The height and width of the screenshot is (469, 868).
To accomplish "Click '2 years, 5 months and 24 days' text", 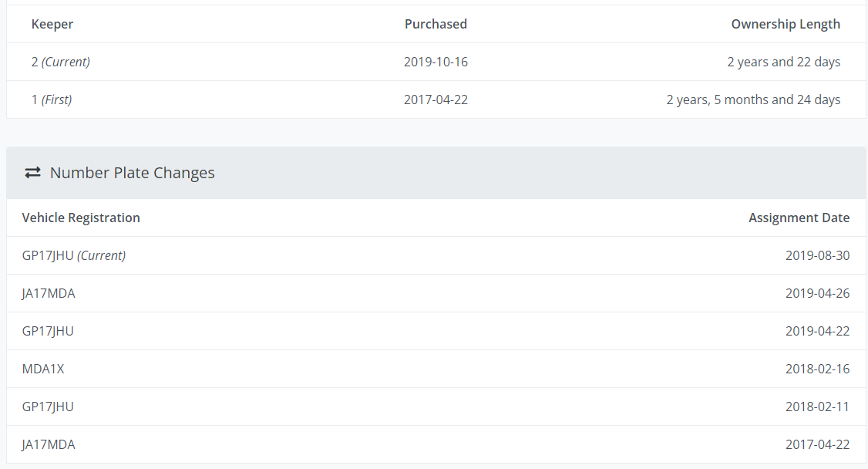I will click(753, 100).
